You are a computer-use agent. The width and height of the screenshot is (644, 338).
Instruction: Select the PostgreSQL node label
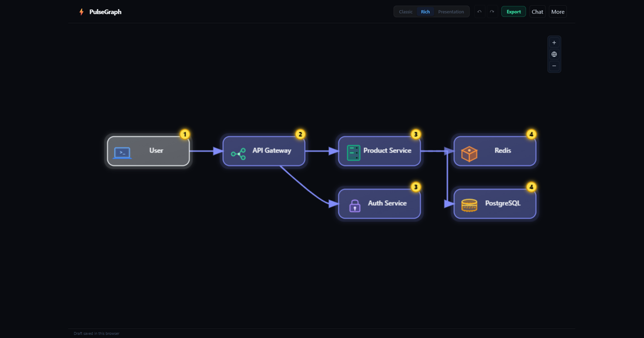click(503, 203)
